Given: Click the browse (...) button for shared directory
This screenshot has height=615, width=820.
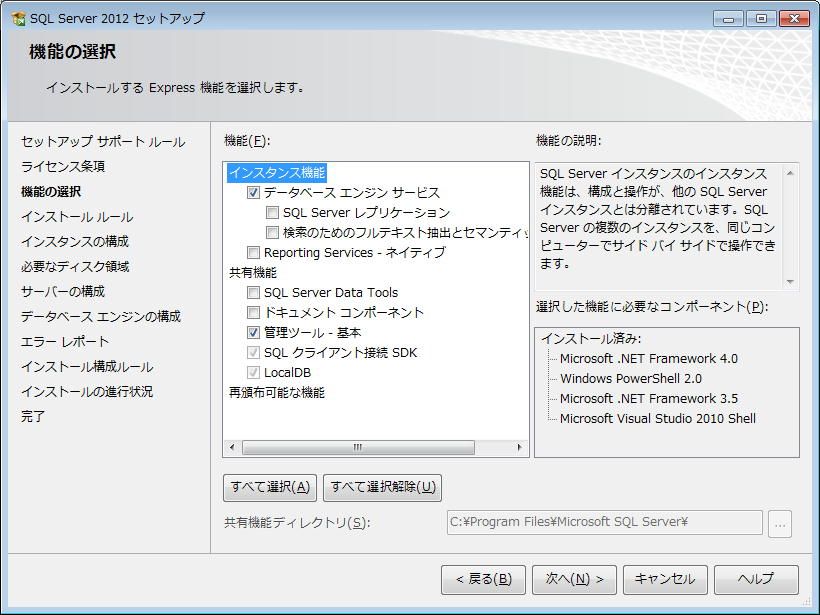Looking at the screenshot, I should [780, 523].
